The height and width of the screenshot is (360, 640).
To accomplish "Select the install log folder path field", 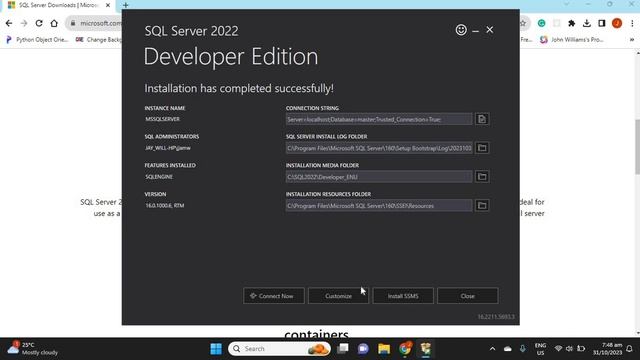I will tap(379, 148).
